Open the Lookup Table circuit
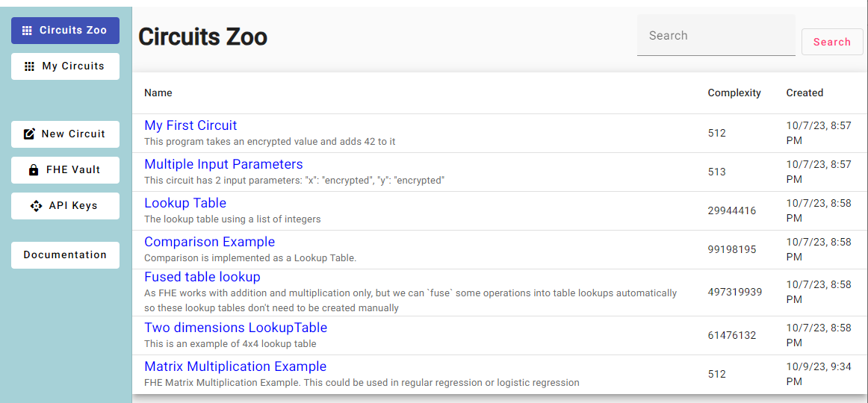 point(185,203)
